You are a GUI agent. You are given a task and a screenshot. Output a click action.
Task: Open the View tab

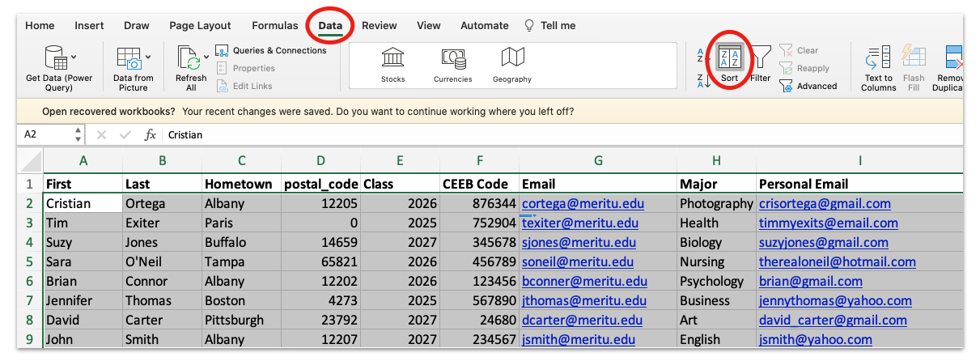tap(429, 25)
